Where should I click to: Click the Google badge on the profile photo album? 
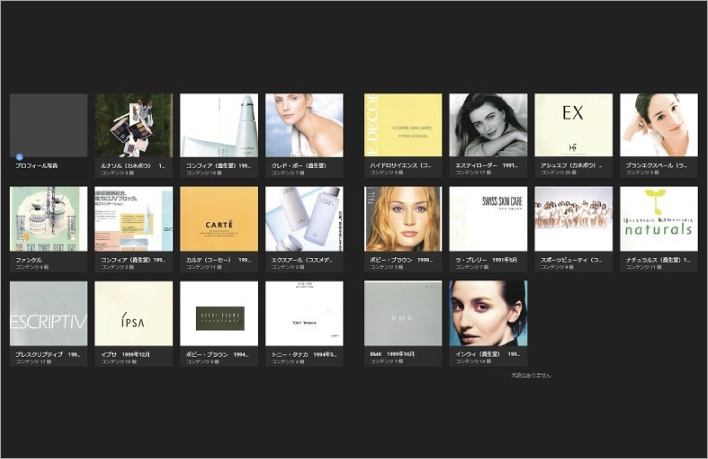tap(19, 157)
